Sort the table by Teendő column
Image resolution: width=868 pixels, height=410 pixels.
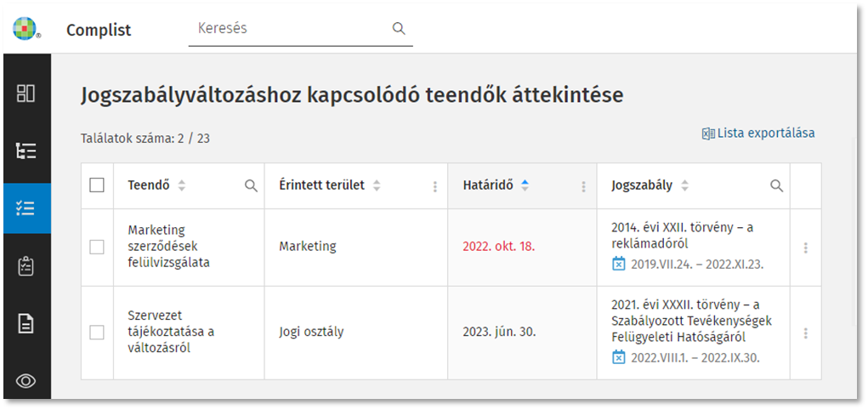click(181, 185)
